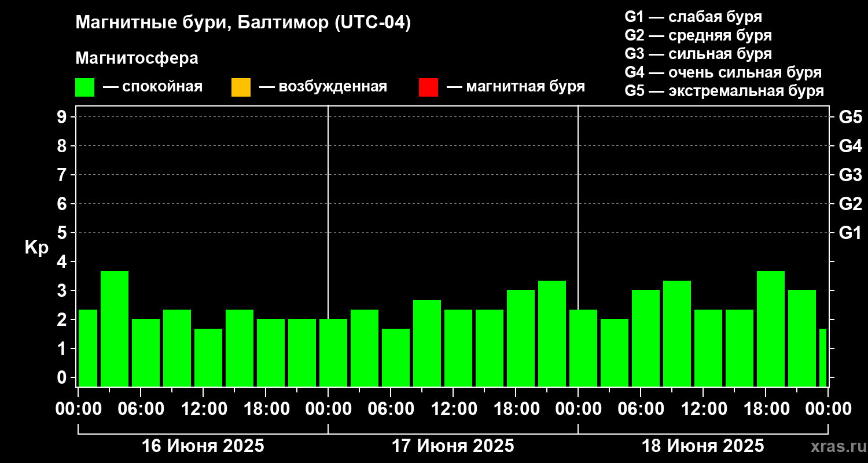Click the first bar at 00:00 on 16 June
The image size is (868, 463).
pyautogui.click(x=88, y=348)
